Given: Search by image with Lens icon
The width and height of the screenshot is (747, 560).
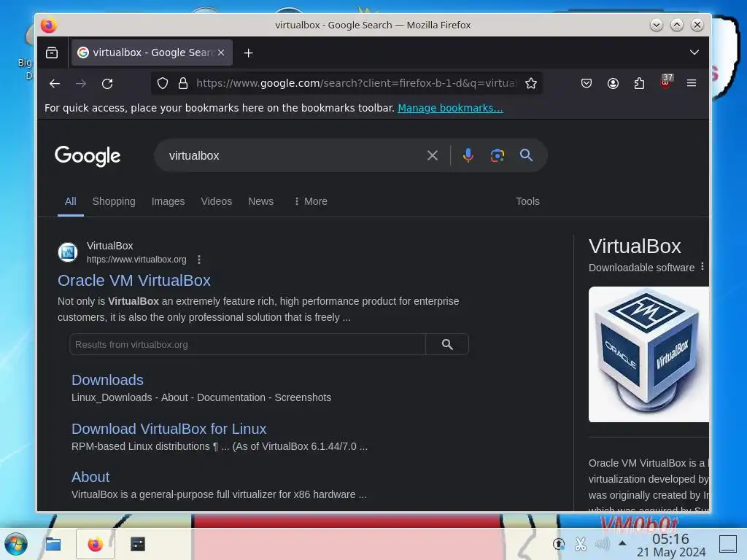Looking at the screenshot, I should [x=498, y=155].
